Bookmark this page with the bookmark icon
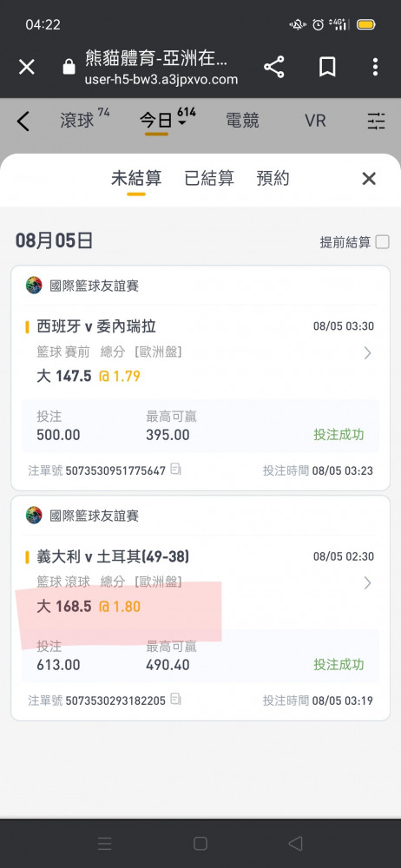Screen dimensions: 401x868 [x=326, y=67]
